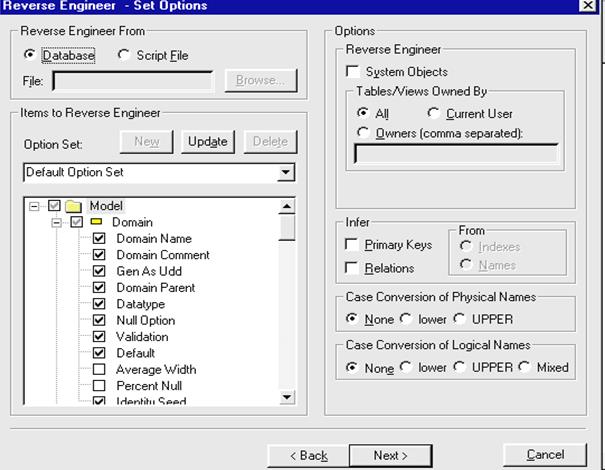Select All tables/views owners radio
Screen dimensions: 605x470
coord(363,113)
